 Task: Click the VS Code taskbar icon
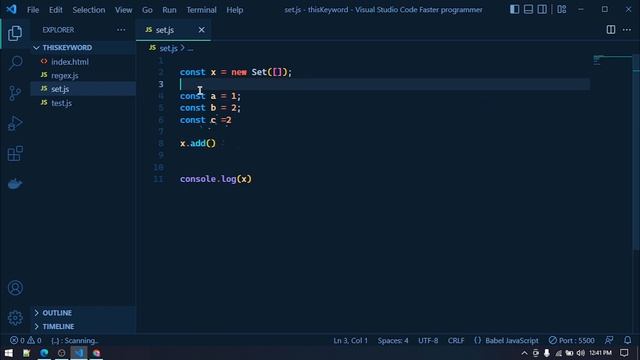click(x=79, y=353)
